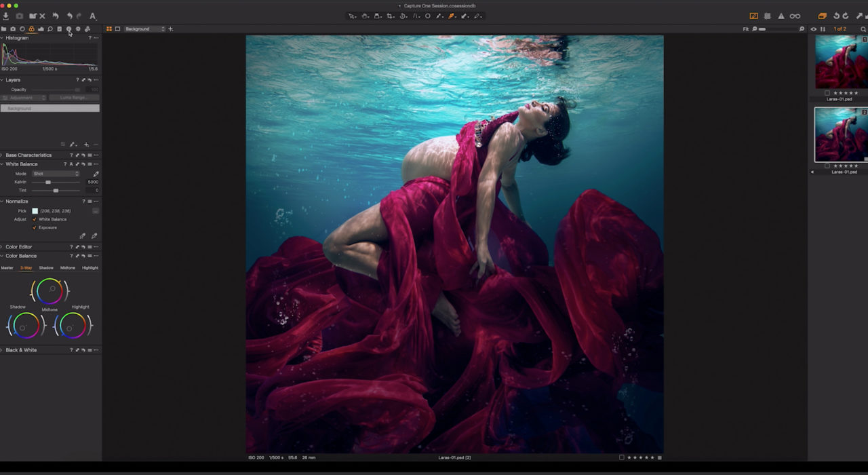Viewport: 868px width, 475px height.
Task: Click the Copy adjustments arrow icon
Action: point(860,16)
